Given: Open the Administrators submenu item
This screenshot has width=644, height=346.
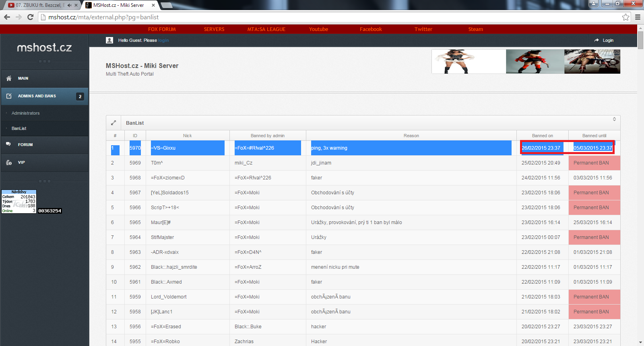Looking at the screenshot, I should point(25,113).
